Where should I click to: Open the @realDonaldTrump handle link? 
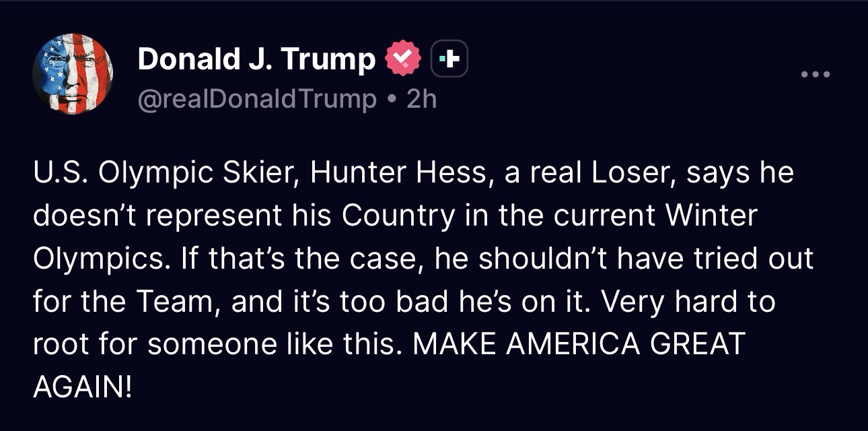tap(257, 99)
